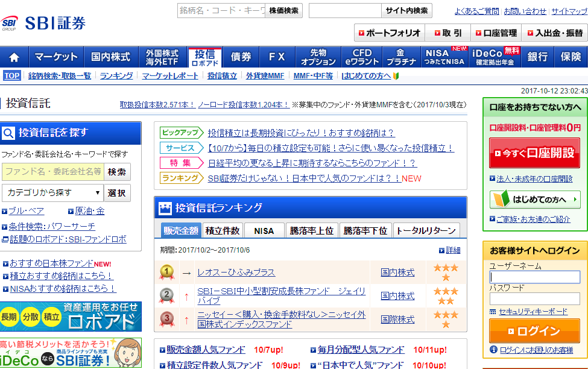Click the category 選択 button
The width and height of the screenshot is (588, 369).
(x=117, y=193)
